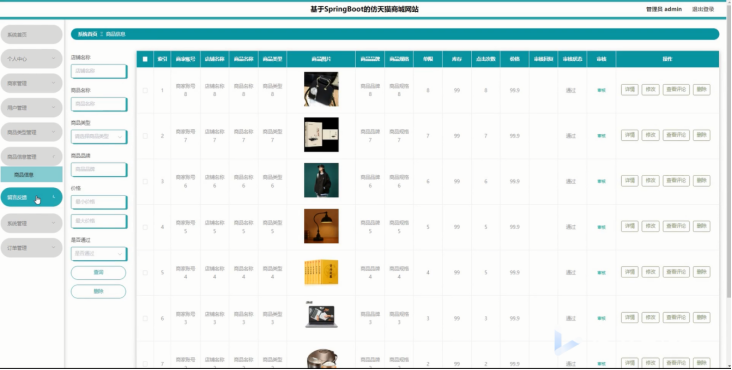Click the 库存 column header

click(457, 59)
